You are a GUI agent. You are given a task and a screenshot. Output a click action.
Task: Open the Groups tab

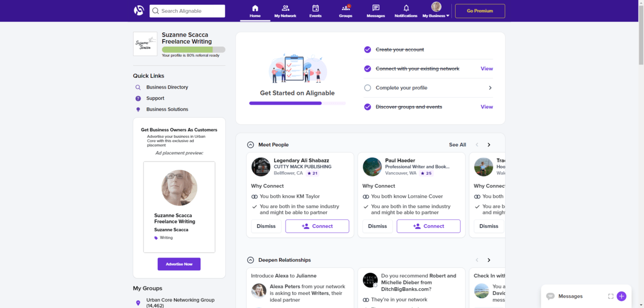coord(346,11)
